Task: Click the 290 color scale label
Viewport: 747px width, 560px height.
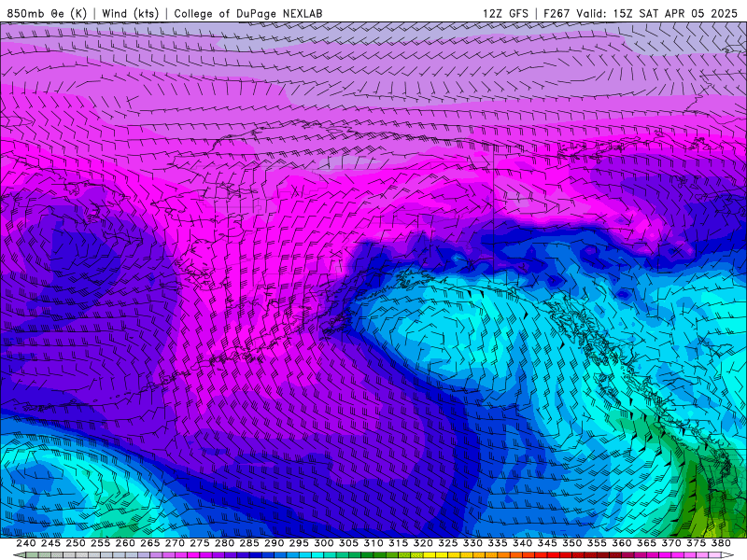Action: [274, 543]
